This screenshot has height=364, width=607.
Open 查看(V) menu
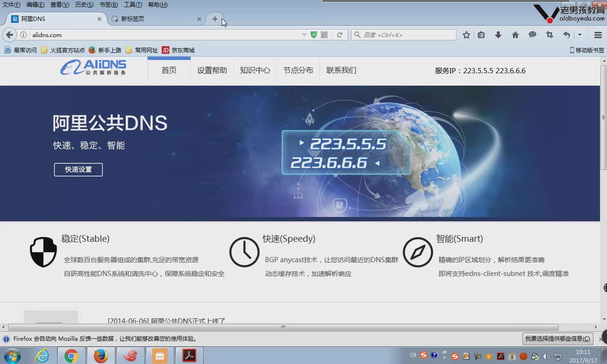[x=60, y=4]
